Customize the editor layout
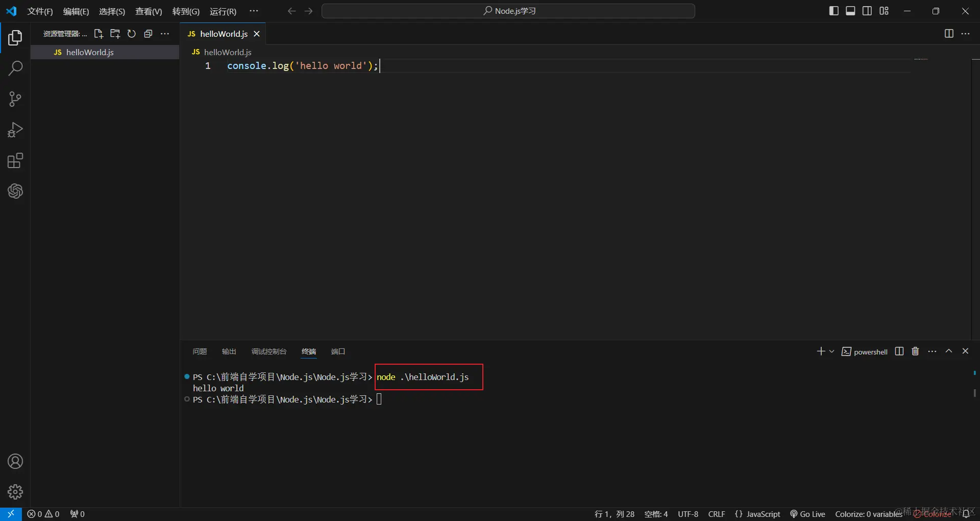Image resolution: width=980 pixels, height=521 pixels. click(884, 11)
